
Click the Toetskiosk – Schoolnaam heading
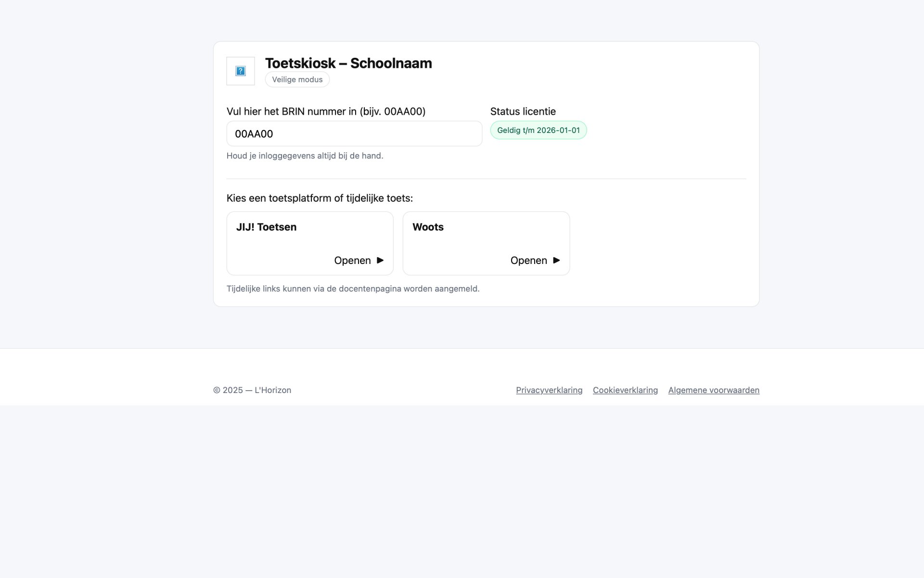click(348, 63)
